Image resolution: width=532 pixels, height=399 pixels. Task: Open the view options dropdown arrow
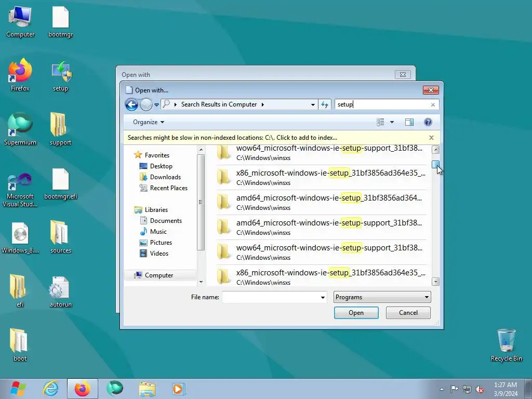pos(392,122)
